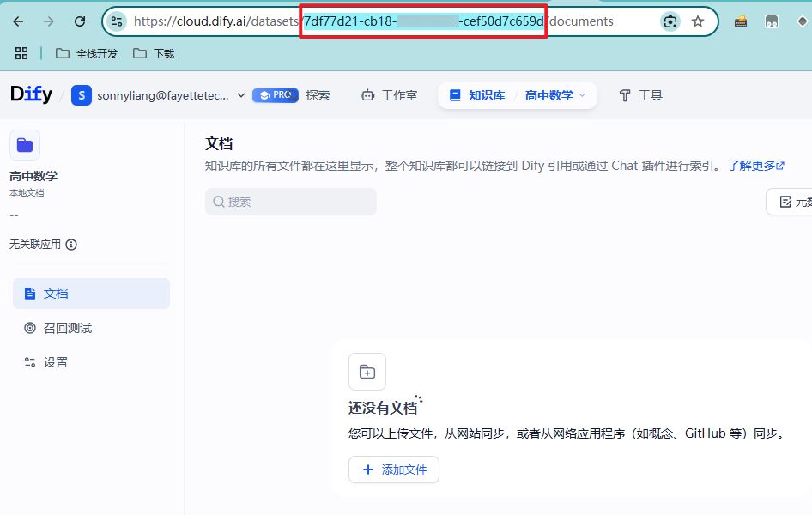Click the info icon next to 无关联应用
This screenshot has height=515, width=812.
[x=70, y=245]
